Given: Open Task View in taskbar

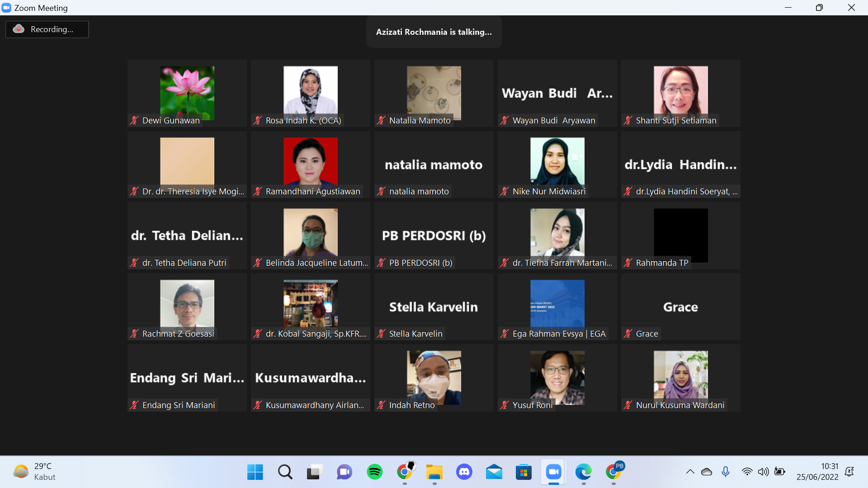Looking at the screenshot, I should (315, 472).
